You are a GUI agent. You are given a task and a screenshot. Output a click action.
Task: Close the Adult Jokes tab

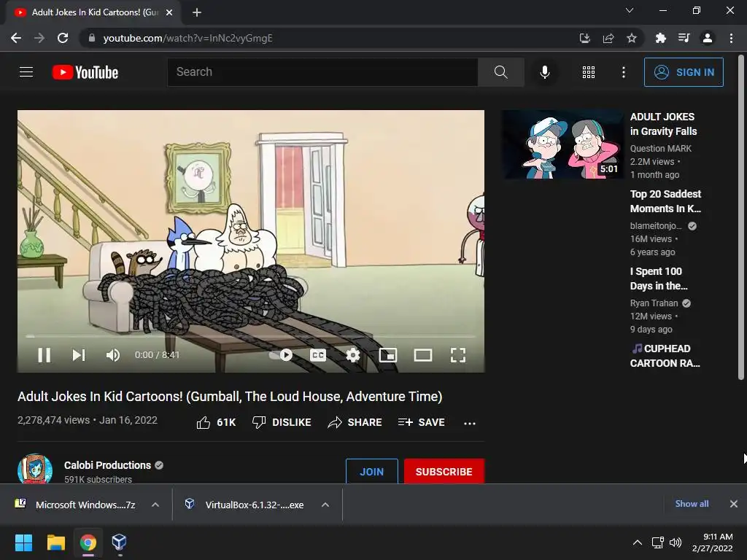(x=169, y=12)
